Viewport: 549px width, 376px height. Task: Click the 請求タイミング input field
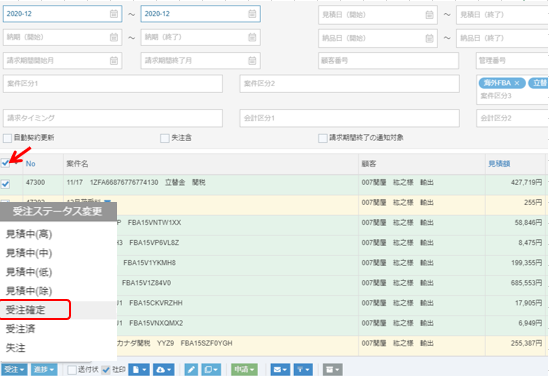pyautogui.click(x=113, y=118)
